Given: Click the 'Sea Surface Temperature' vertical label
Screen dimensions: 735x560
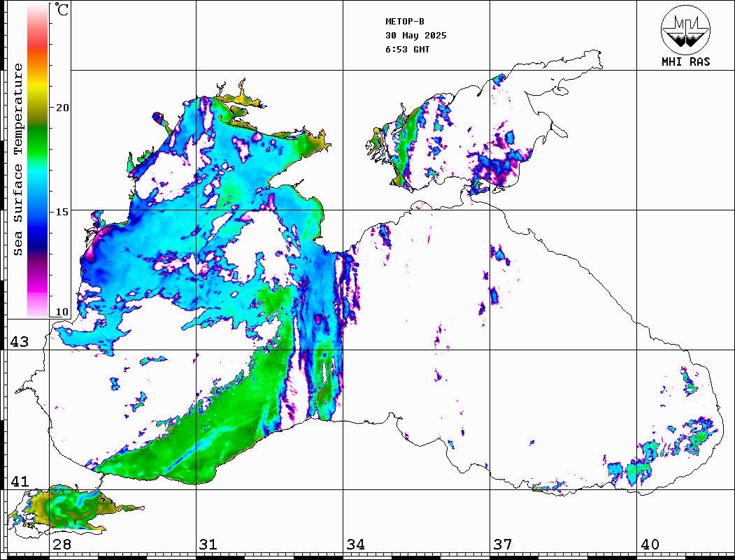Looking at the screenshot, I should click(x=17, y=160).
